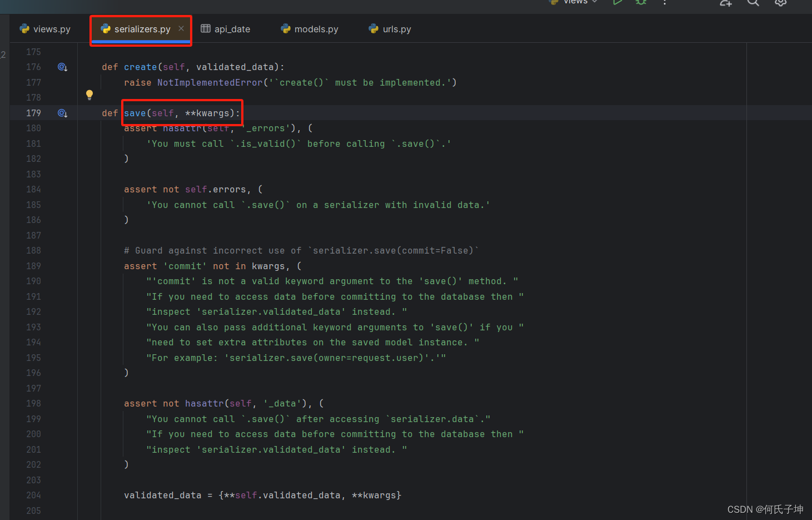The width and height of the screenshot is (812, 520).
Task: Click the table icon on the api_date tab
Action: [206, 28]
